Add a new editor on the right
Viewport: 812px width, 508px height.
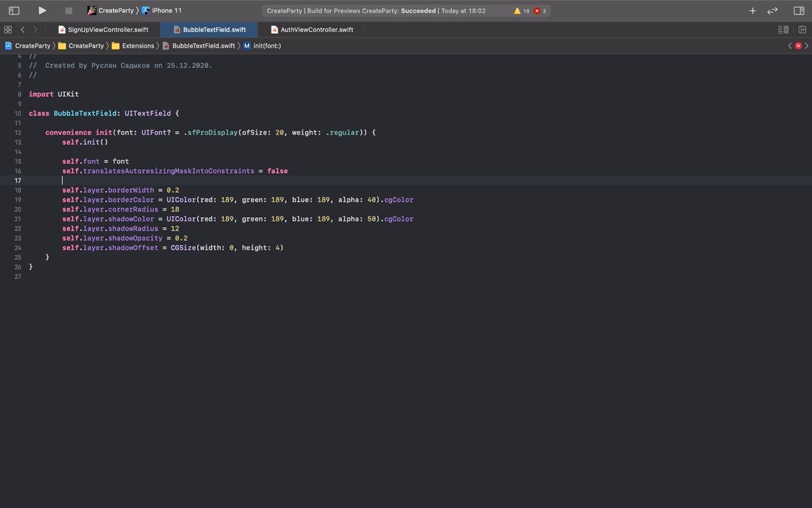[802, 30]
